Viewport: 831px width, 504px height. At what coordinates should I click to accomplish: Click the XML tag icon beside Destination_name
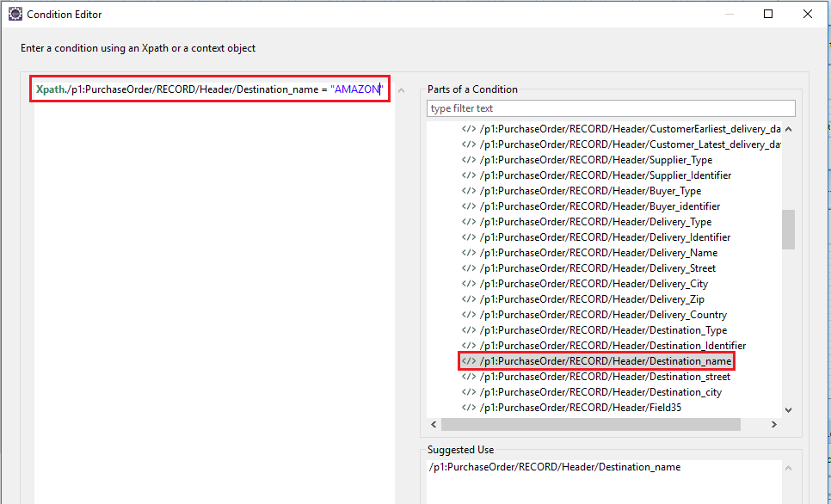[x=469, y=361]
